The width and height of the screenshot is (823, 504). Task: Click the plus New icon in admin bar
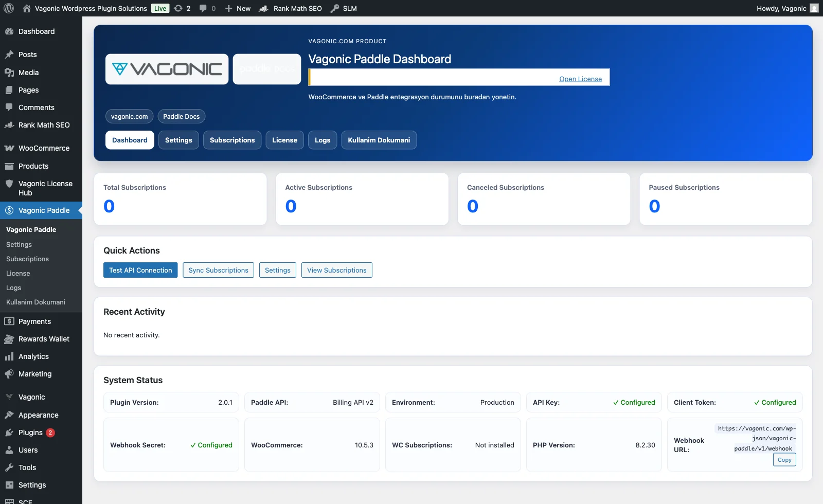pos(229,8)
